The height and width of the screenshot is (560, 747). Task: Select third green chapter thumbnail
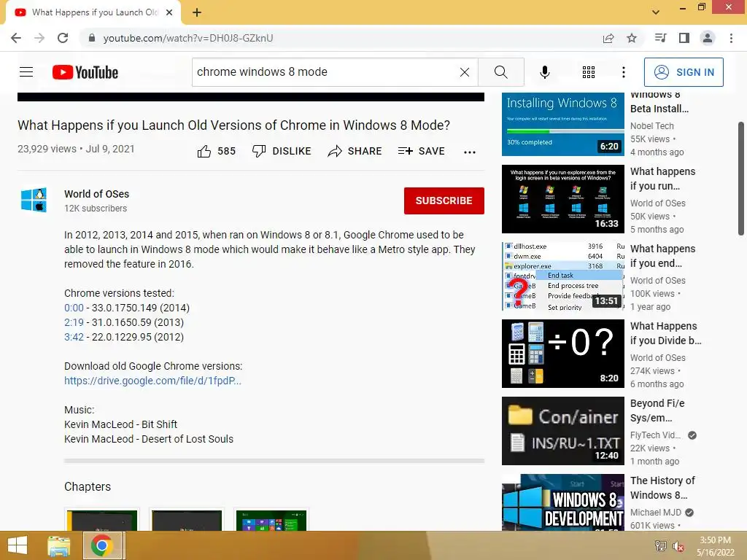tap(271, 520)
